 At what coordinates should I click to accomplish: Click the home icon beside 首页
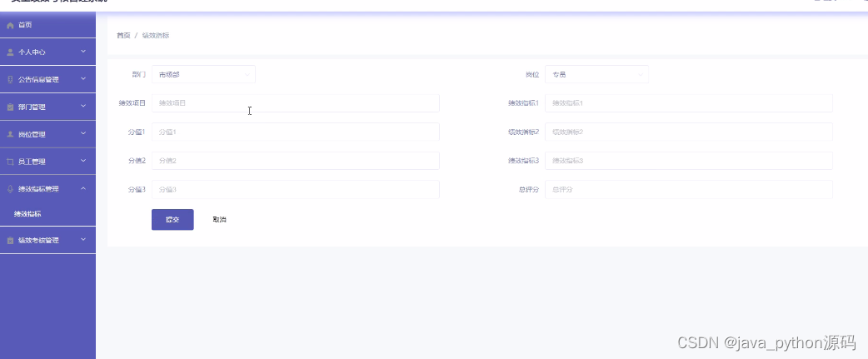point(10,26)
